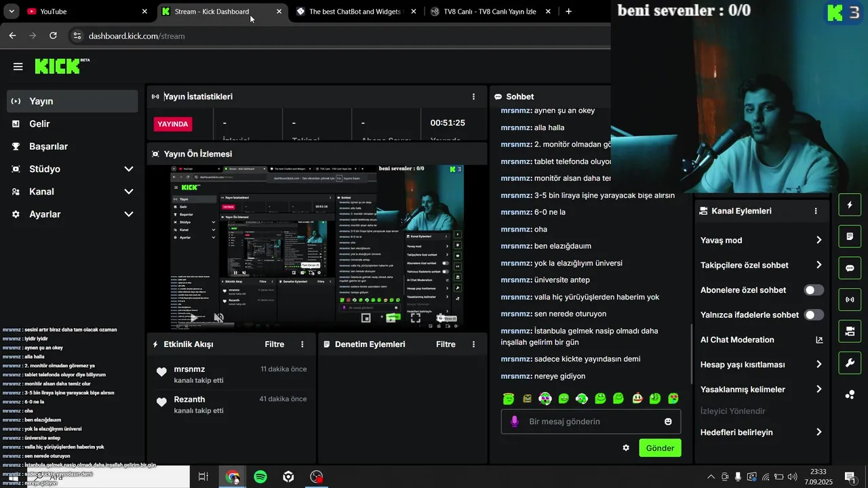Viewport: 868px width, 488px height.
Task: Click the muted speaker icon in stream preview
Action: click(x=218, y=317)
